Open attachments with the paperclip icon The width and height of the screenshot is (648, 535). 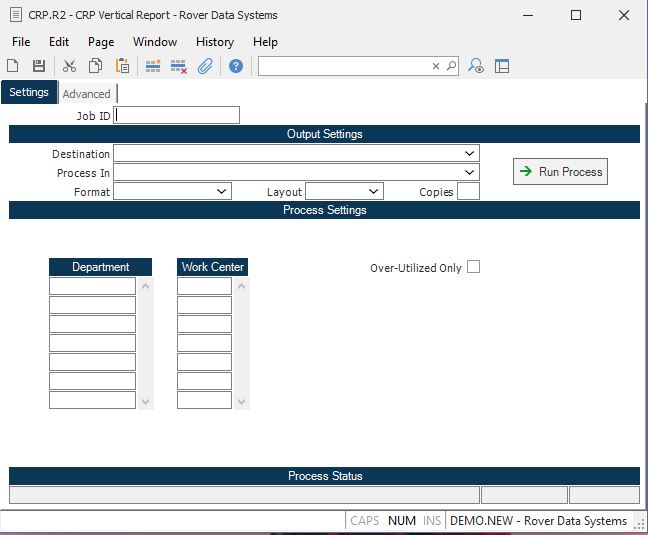(205, 66)
